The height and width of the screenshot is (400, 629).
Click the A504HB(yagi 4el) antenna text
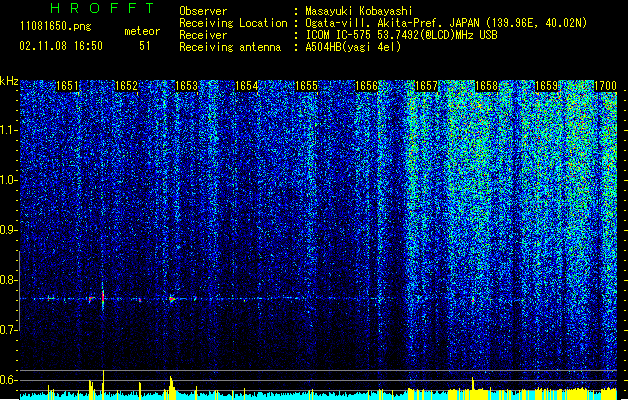(x=353, y=47)
